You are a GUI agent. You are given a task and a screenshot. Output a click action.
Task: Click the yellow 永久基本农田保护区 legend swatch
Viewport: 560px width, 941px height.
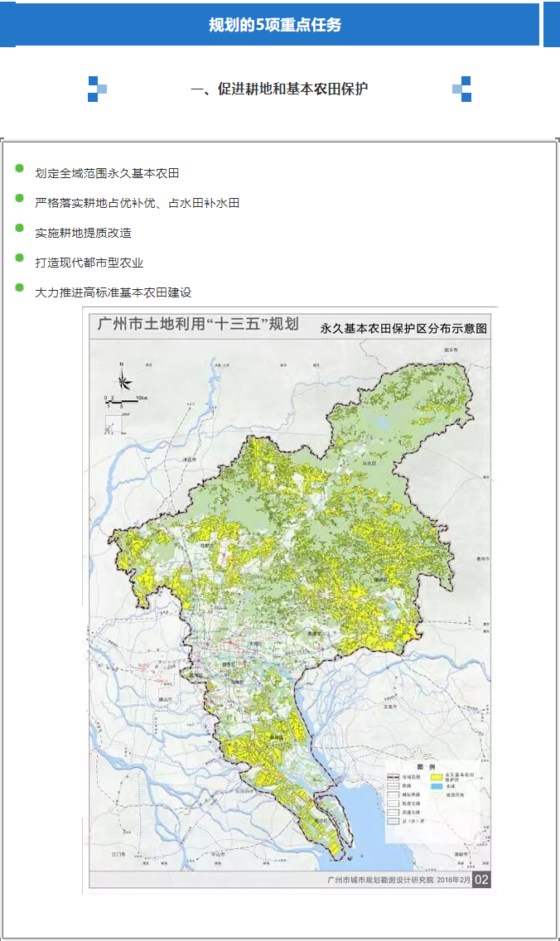pos(436,777)
